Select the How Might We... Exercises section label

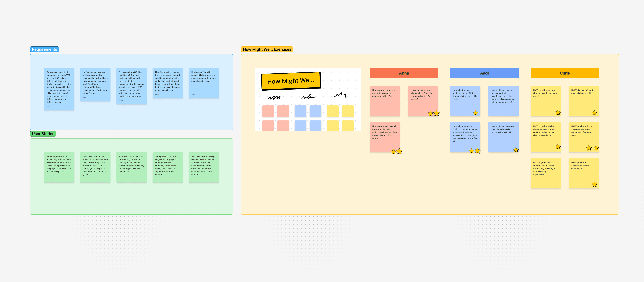[x=267, y=49]
